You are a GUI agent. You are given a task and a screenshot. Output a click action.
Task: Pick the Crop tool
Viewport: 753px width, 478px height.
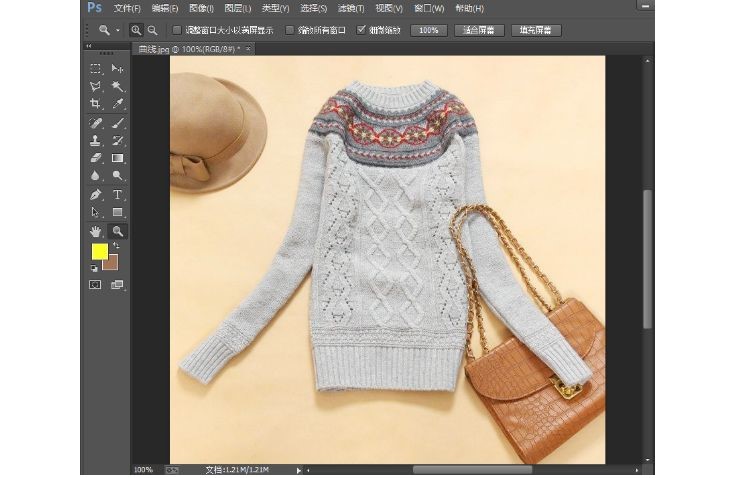tap(96, 104)
